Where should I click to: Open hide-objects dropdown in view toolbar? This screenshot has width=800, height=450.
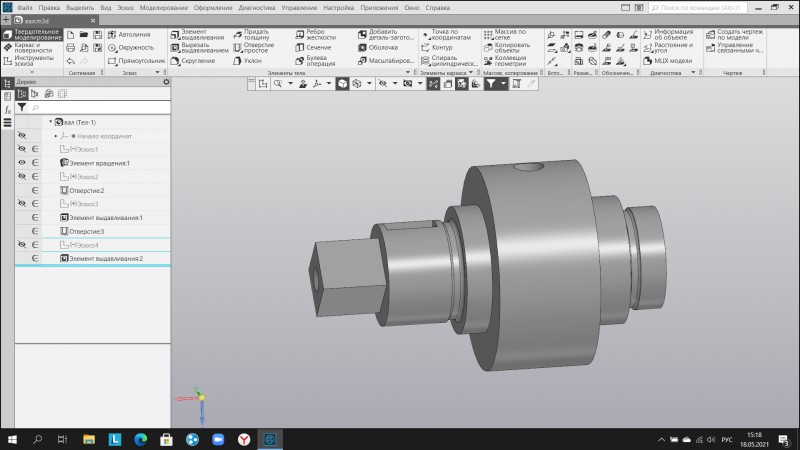pyautogui.click(x=394, y=84)
